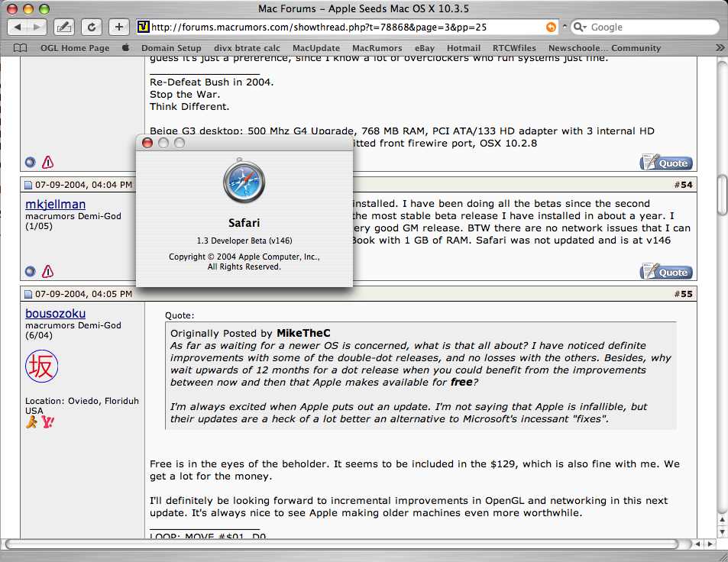Open the MacUpdate bookmark
Image resolution: width=728 pixels, height=562 pixels.
(316, 48)
